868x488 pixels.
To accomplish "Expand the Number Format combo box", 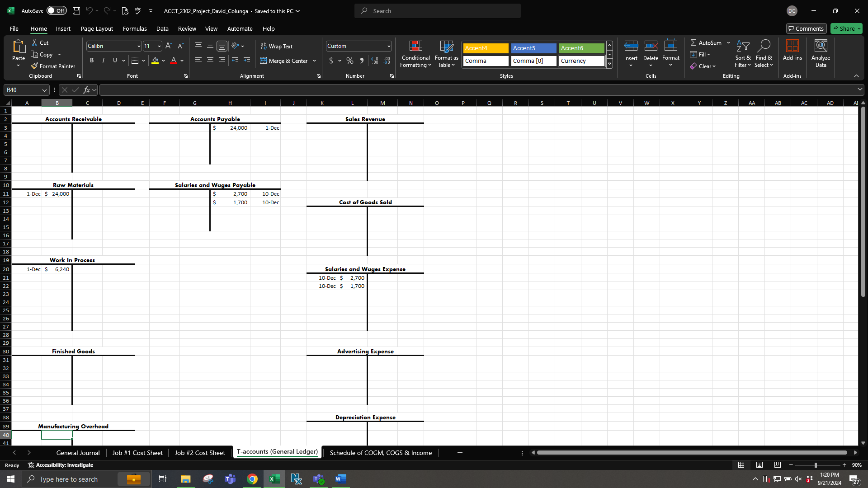I will coord(388,46).
